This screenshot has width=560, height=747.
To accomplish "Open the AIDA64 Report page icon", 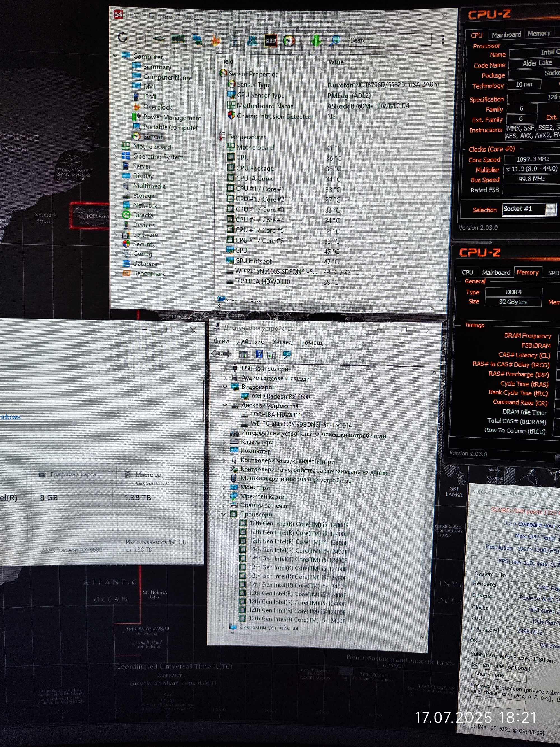I will click(x=141, y=38).
